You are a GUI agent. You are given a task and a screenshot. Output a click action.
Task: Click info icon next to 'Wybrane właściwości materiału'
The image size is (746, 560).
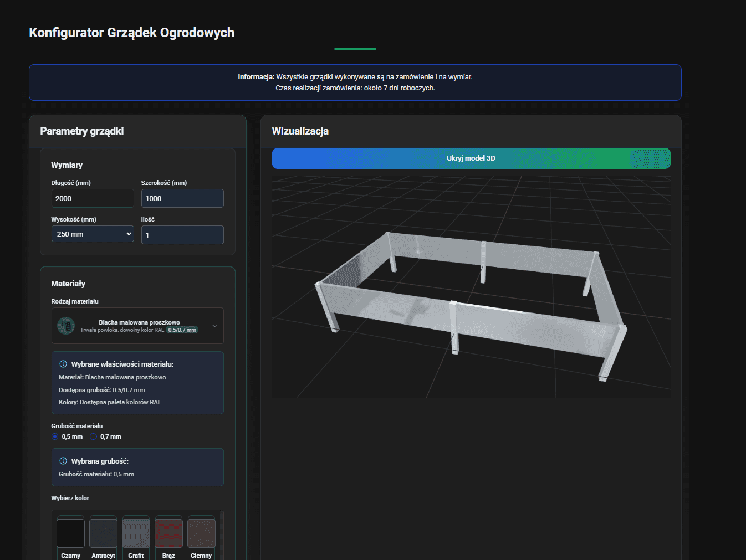coord(63,364)
